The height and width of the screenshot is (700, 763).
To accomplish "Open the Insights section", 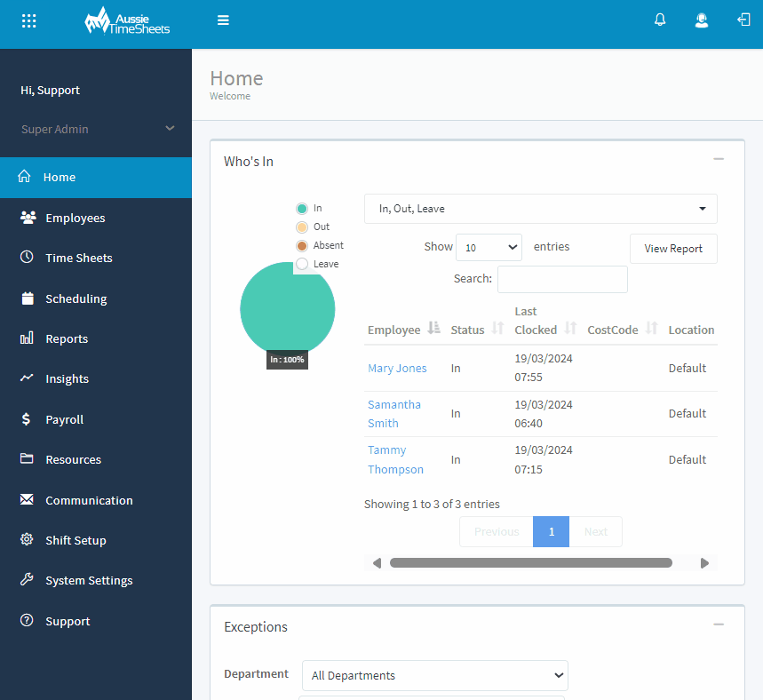I will pos(67,378).
